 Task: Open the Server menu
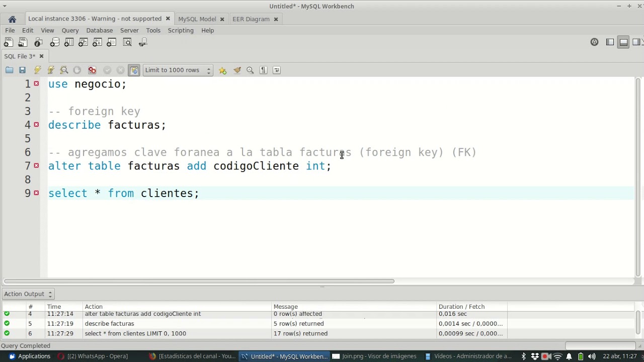click(129, 31)
